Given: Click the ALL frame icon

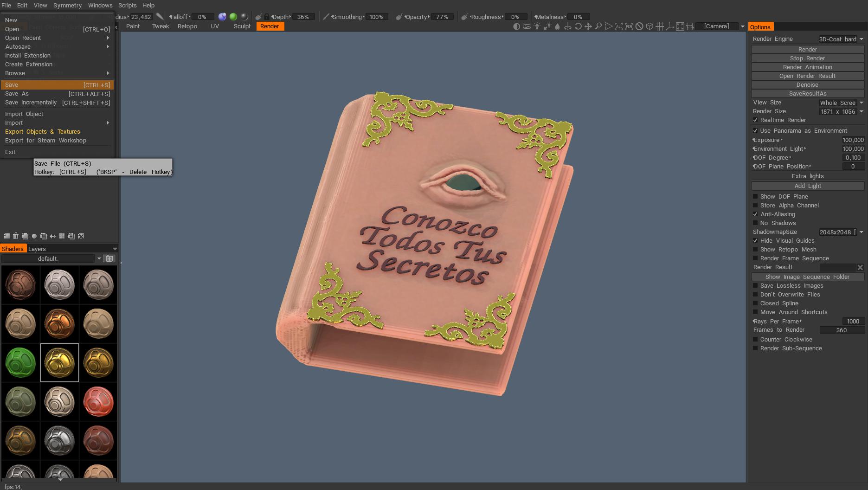Looking at the screenshot, I should 618,26.
